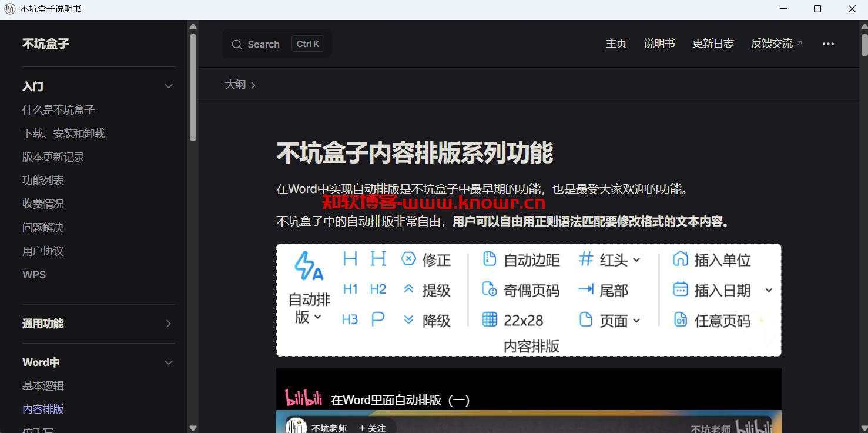Click the 不坑盒子内容排版系列功能 heading
The image size is (868, 433).
[415, 153]
